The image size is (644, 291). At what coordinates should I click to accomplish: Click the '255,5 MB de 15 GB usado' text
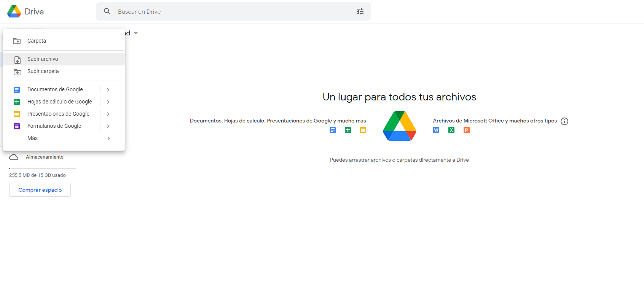[x=37, y=175]
